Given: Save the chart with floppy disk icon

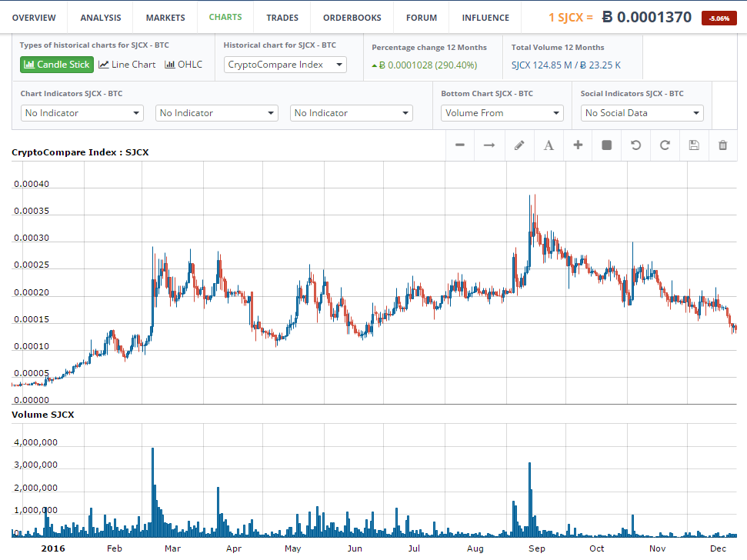Looking at the screenshot, I should click(x=694, y=145).
